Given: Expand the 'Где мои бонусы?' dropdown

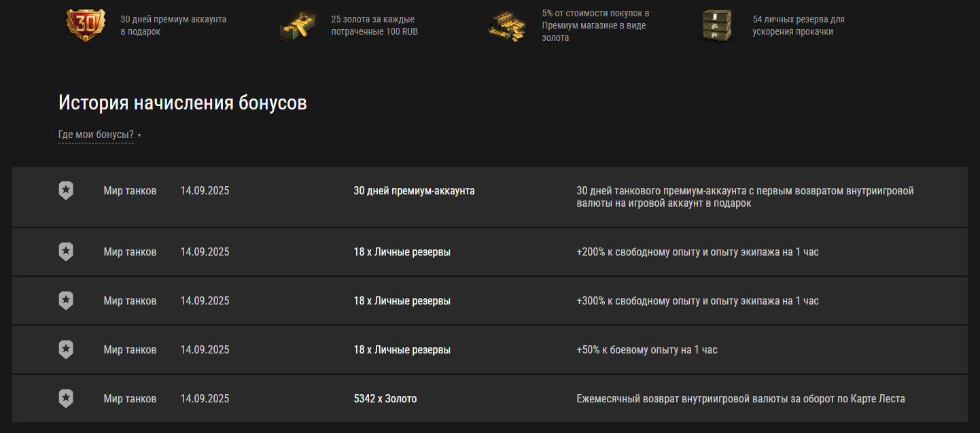Looking at the screenshot, I should point(96,135).
